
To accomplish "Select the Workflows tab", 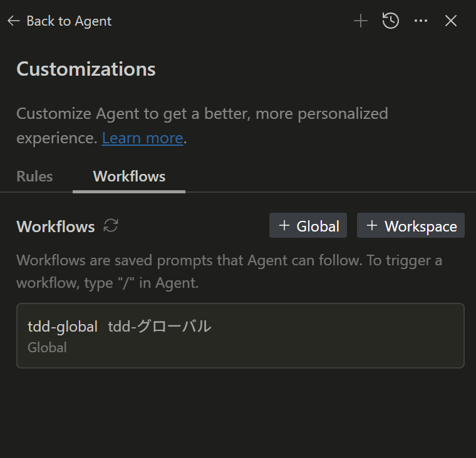I will coord(129,176).
